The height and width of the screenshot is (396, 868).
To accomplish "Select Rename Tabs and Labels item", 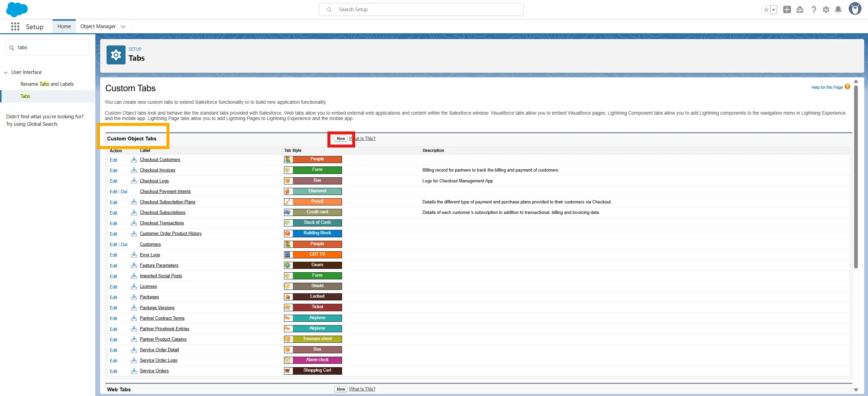I will pos(47,84).
